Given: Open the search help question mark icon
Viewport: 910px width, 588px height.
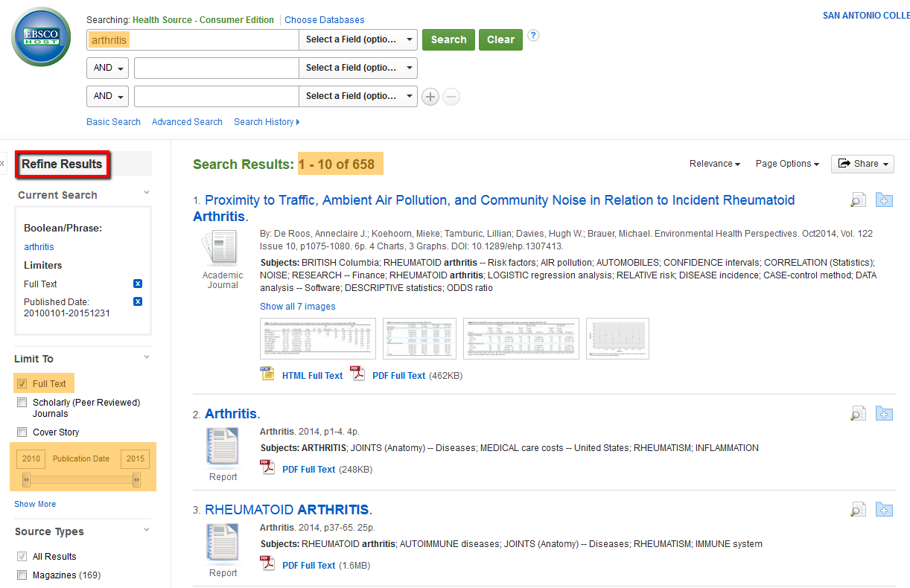Looking at the screenshot, I should (533, 36).
